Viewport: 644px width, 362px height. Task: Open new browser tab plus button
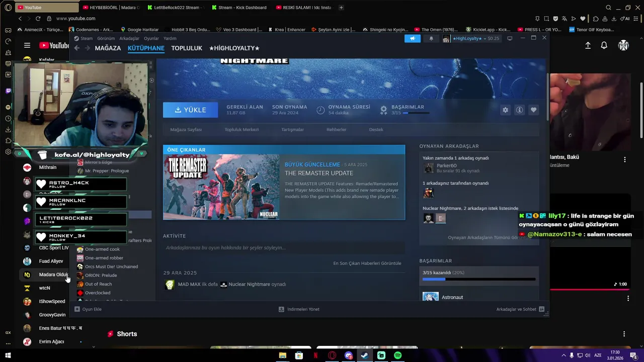(x=341, y=8)
